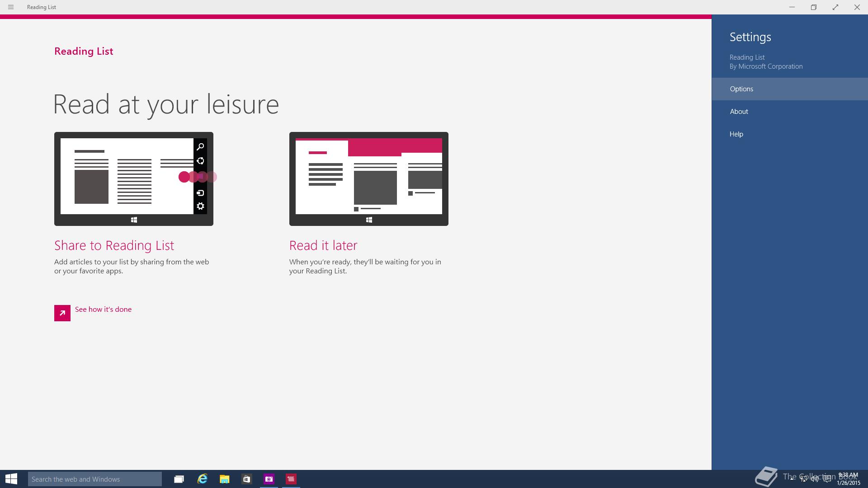Click the Share to Reading List heading
The height and width of the screenshot is (488, 868).
[x=114, y=245]
